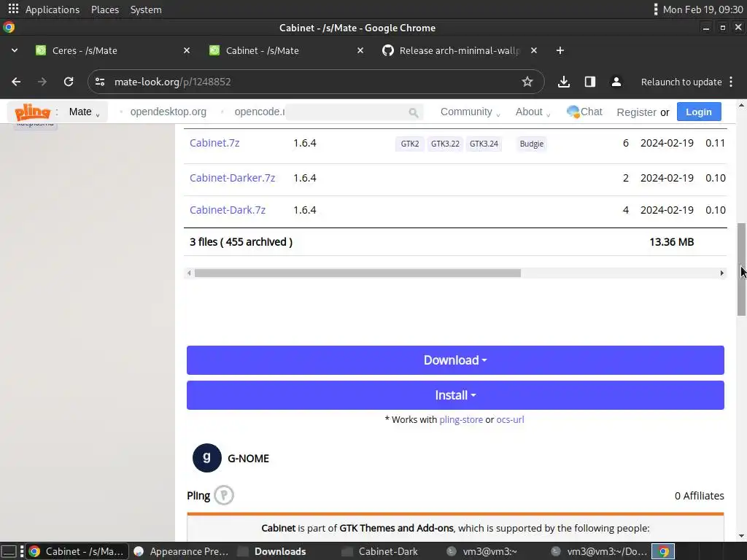Click the 0 Affiliates text
Screen dimensions: 747x560
(699, 496)
